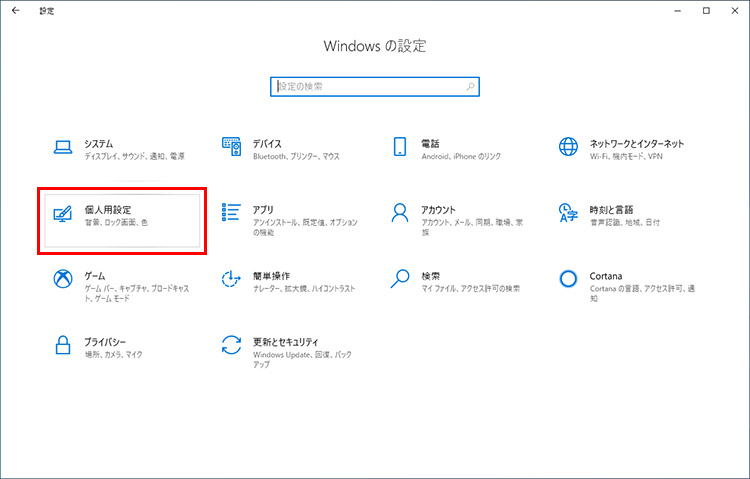
Task: Click the Accounts person icon
Action: (x=400, y=213)
